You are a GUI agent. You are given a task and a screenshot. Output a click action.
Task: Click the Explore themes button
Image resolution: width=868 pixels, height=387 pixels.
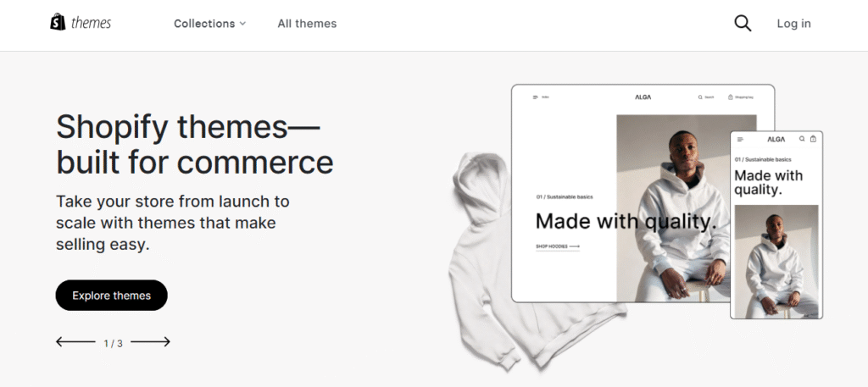[x=111, y=296]
